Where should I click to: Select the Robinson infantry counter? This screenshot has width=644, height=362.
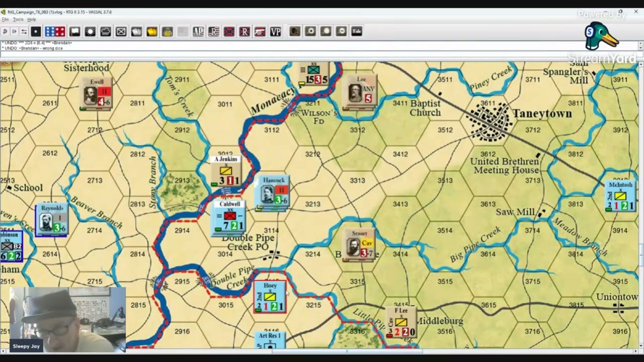point(11,246)
